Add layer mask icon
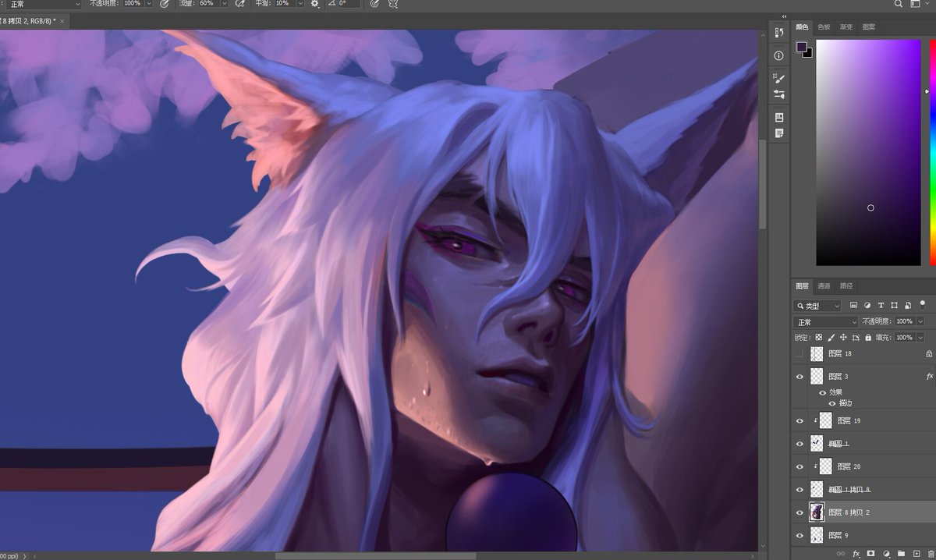This screenshot has width=936, height=560. coord(870,553)
